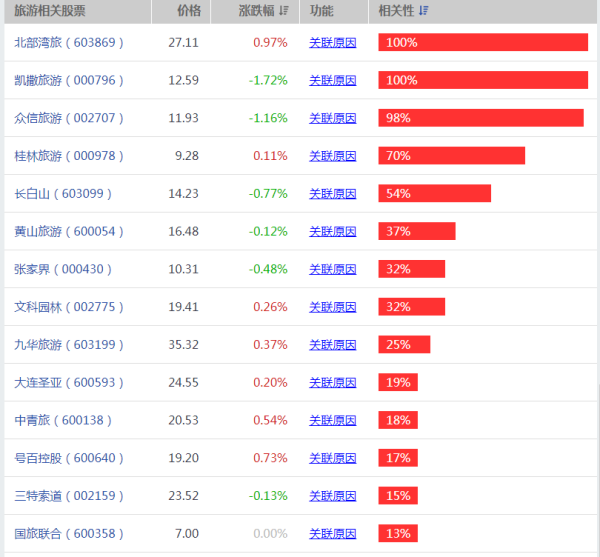Click change value 0.73% of 号百控股

[271, 458]
